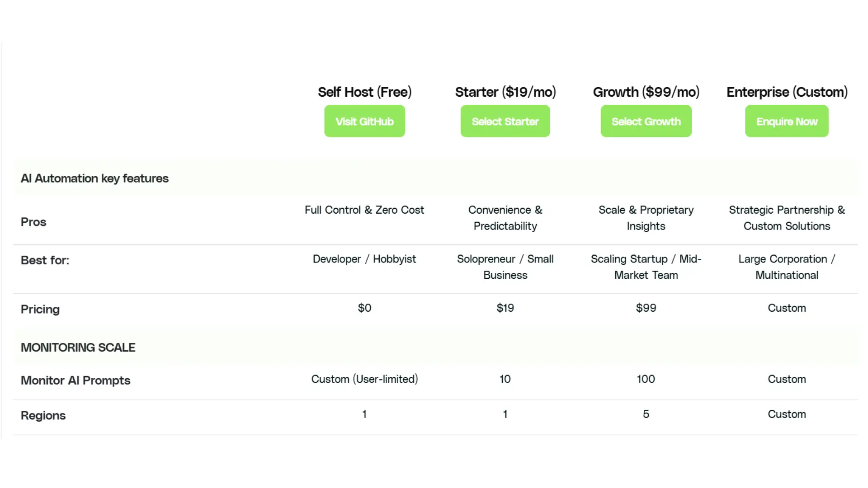
Task: Click the Custom (User-limited) prompts cell
Action: click(364, 379)
